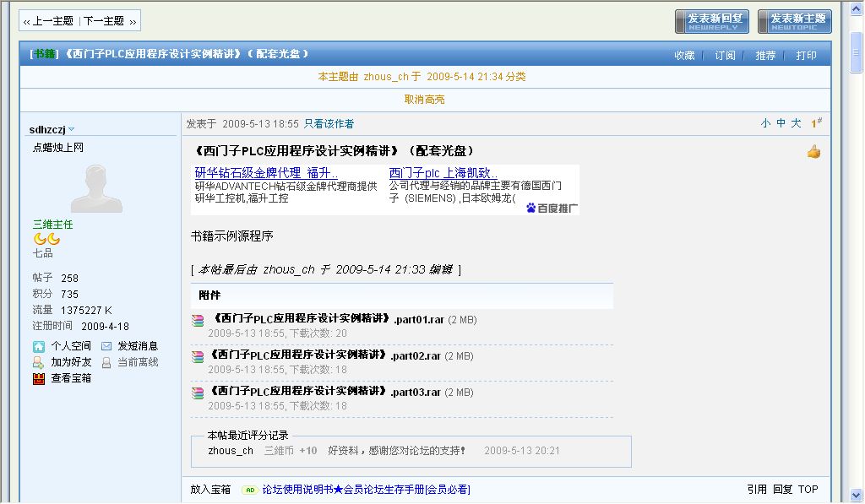Open 论坛使用说明书 会员论坛生存手册 link
Viewport: 865px width, 504px height.
[367, 489]
